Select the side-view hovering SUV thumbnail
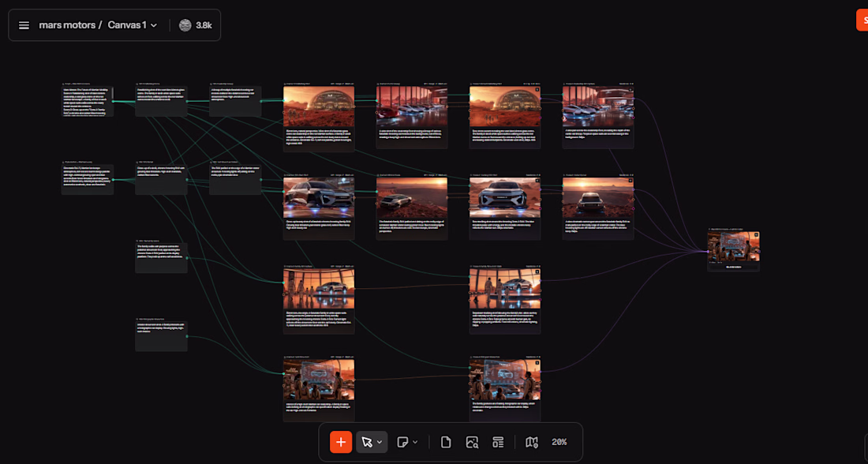 [x=319, y=197]
